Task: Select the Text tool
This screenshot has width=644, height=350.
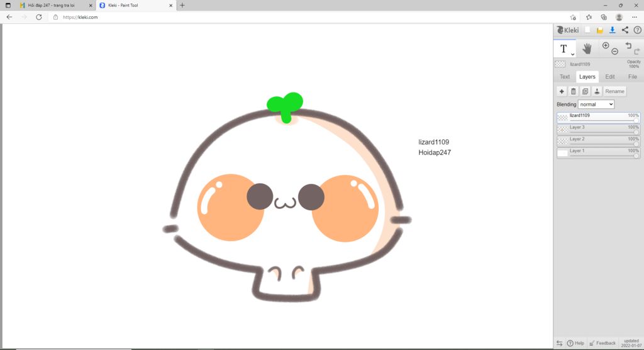Action: [x=564, y=49]
